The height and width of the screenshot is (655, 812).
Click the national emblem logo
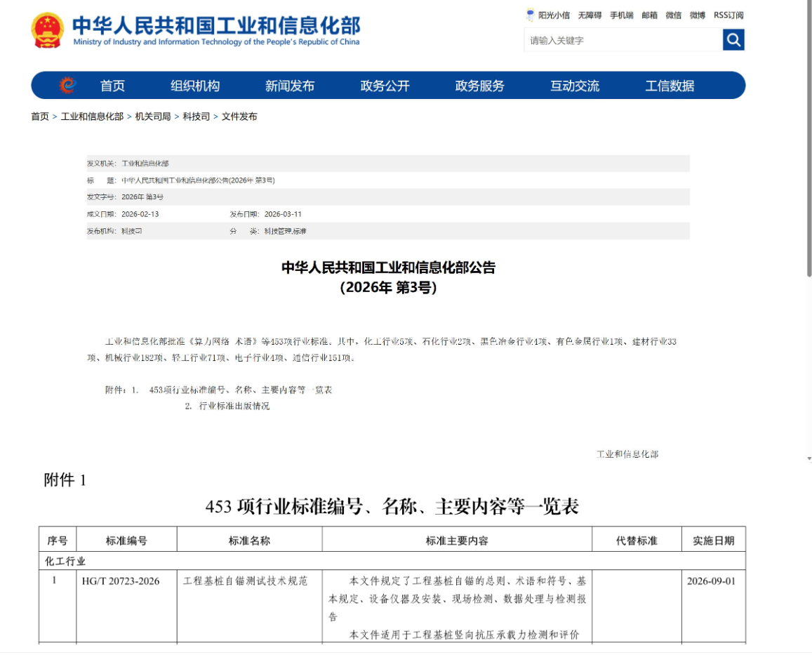tap(48, 30)
